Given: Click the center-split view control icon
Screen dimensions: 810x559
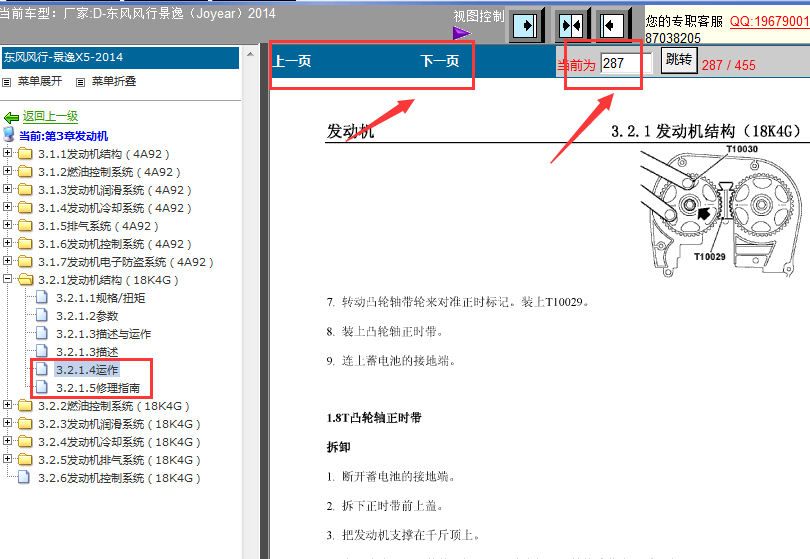Looking at the screenshot, I should pos(571,25).
